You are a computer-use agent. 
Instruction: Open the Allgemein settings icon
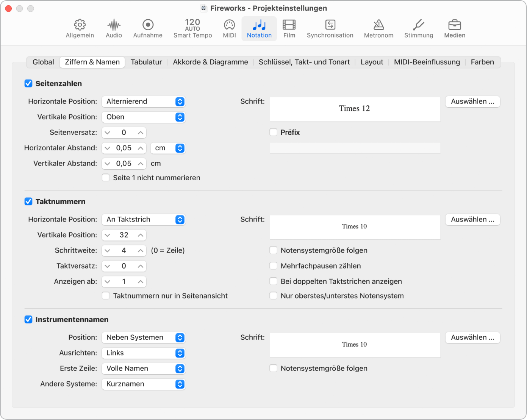tap(80, 28)
